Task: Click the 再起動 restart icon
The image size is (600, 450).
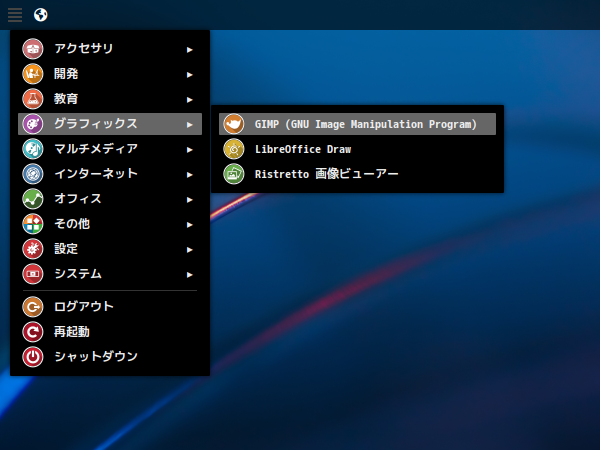Action: [33, 332]
